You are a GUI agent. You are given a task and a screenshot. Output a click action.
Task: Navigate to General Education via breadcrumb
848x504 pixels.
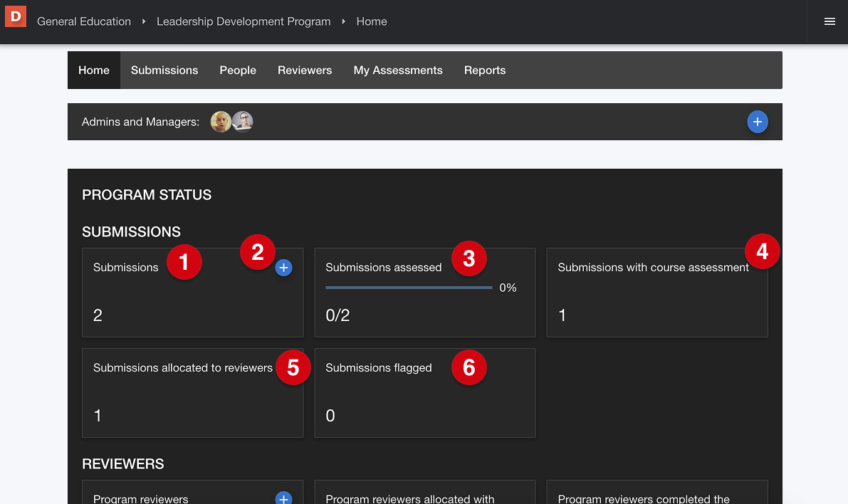click(83, 21)
